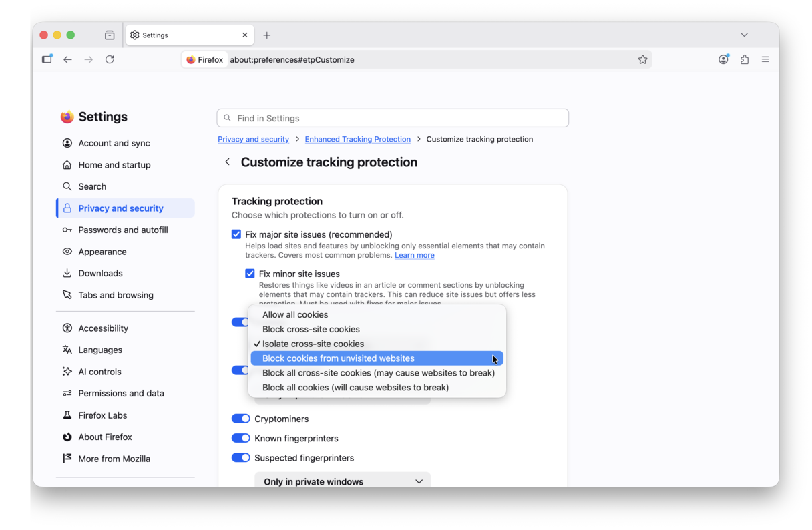Focus the Find in Settings search field

393,118
